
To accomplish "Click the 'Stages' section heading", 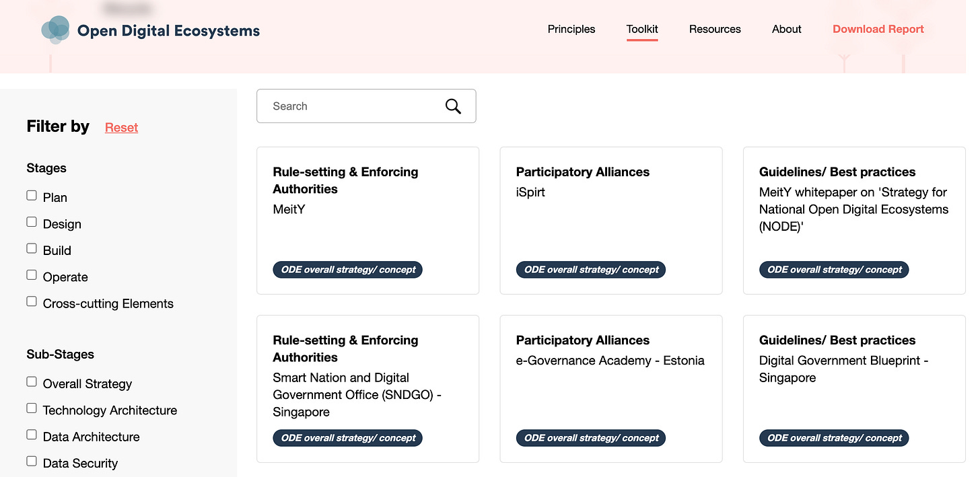I will [x=46, y=168].
